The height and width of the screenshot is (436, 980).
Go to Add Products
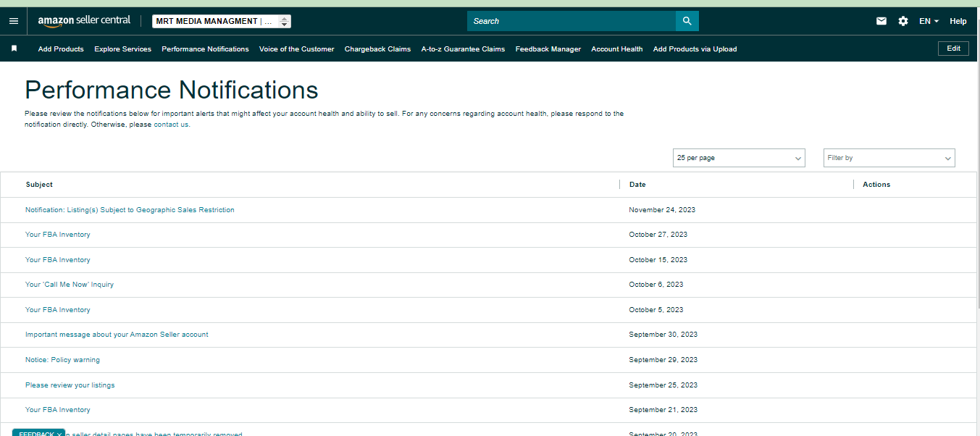pyautogui.click(x=61, y=49)
